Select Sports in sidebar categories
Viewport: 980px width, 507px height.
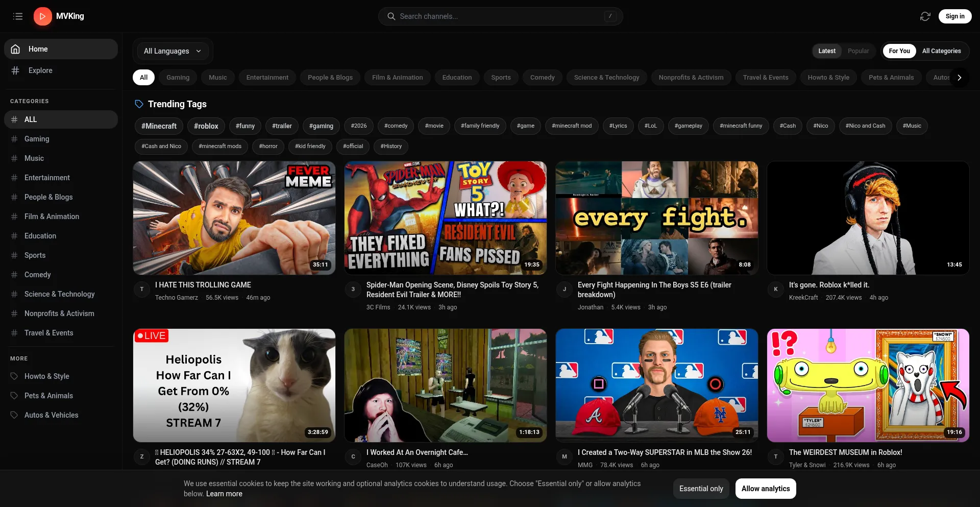pyautogui.click(x=61, y=255)
